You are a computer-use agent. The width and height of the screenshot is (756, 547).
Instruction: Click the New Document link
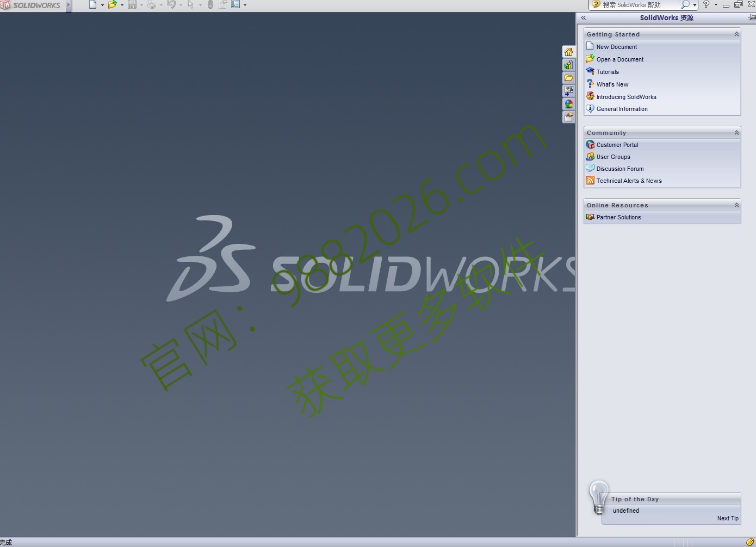coord(616,47)
